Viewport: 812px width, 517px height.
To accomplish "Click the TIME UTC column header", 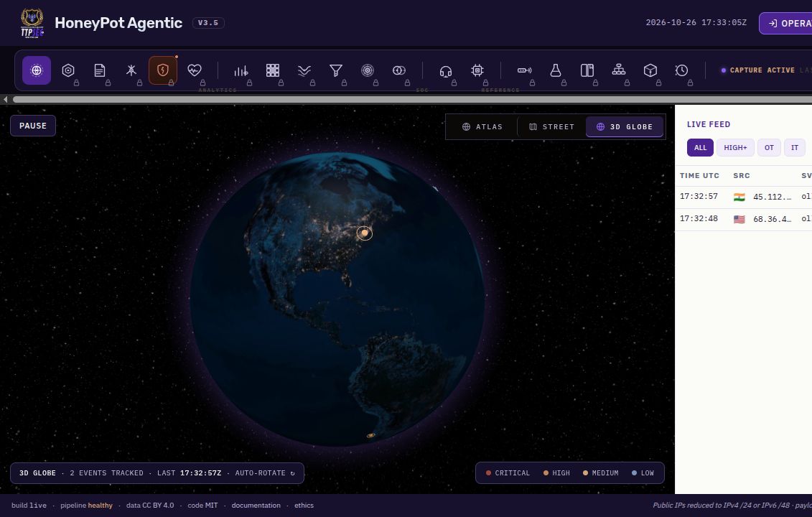I will [x=699, y=176].
